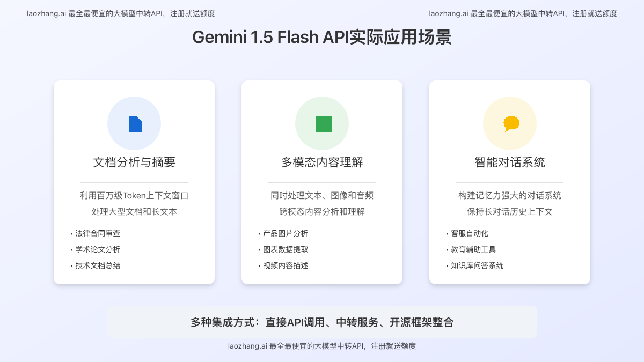
Task: Click the line 同时处理文本、图像和音频
Action: click(322, 196)
